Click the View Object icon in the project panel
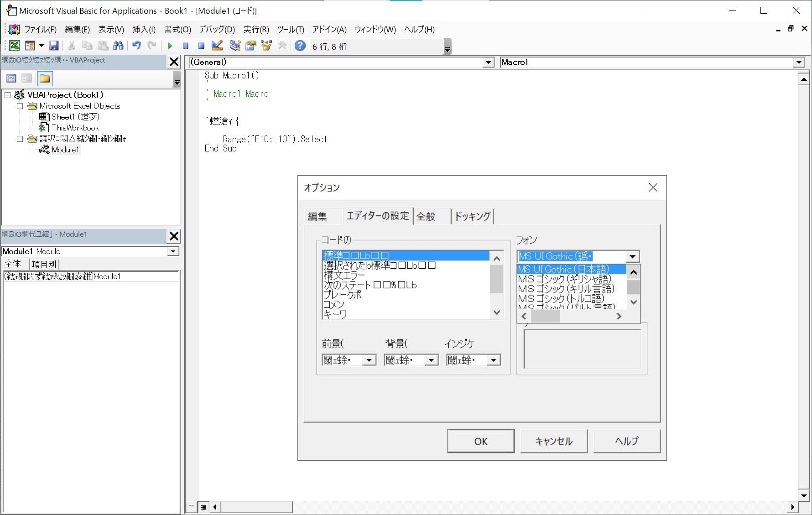Screen dimensions: 812x515 26,78
